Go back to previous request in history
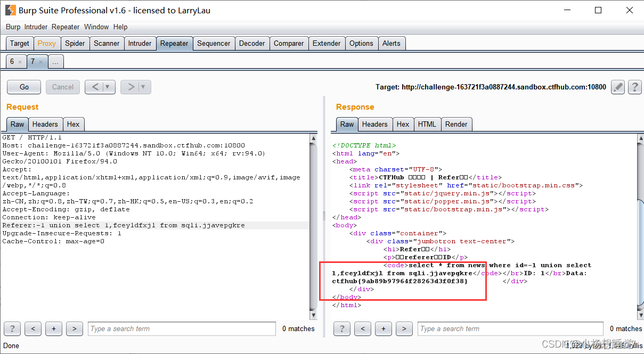This screenshot has width=644, height=354. click(x=95, y=87)
